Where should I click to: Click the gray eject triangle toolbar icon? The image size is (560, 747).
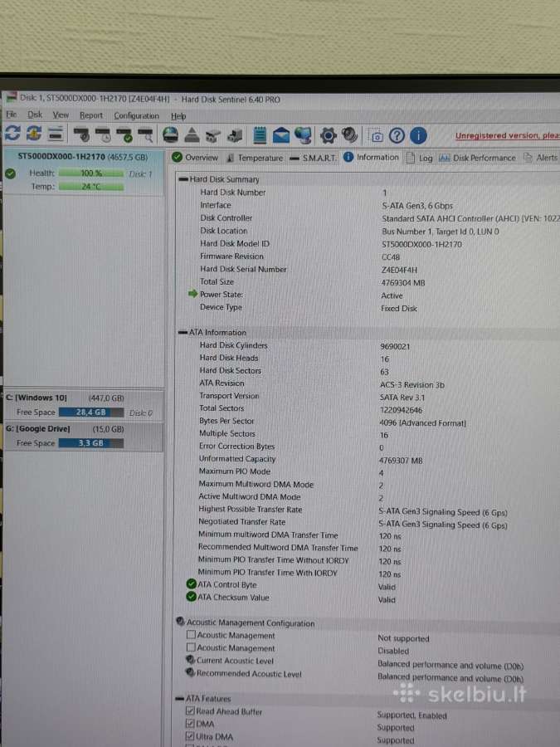pos(192,135)
